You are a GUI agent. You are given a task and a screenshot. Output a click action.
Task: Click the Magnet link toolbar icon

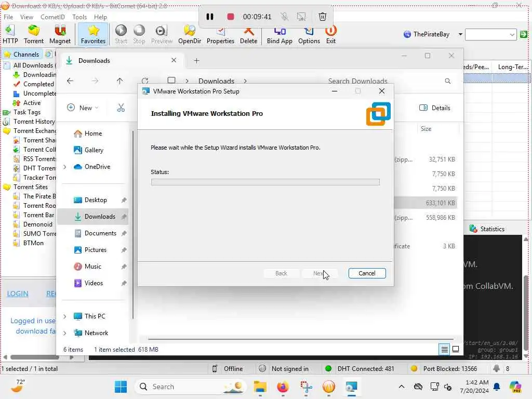coord(60,34)
